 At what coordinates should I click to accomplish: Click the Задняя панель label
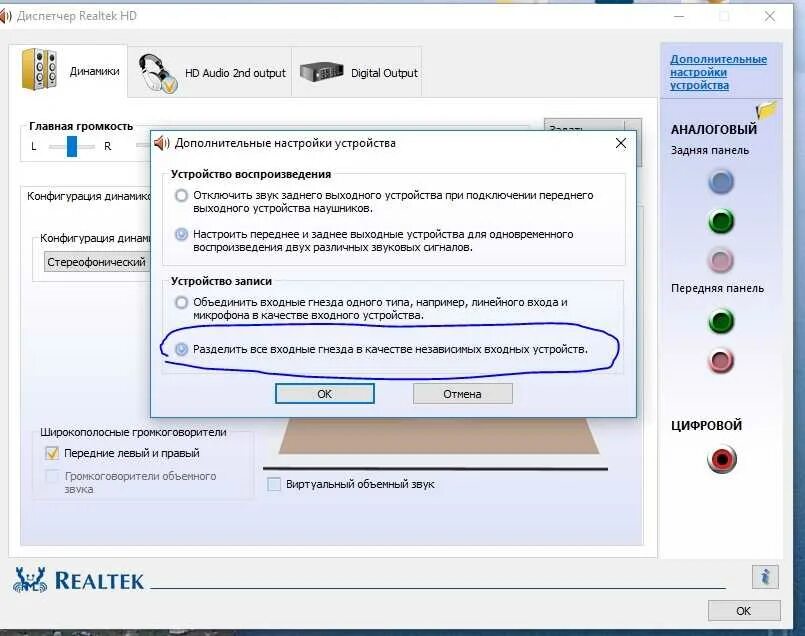(710, 150)
